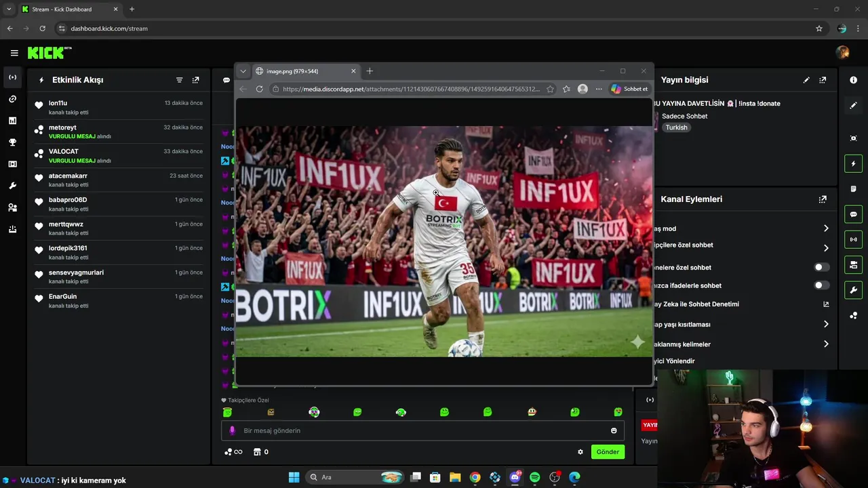Open new tab in image window
The width and height of the screenshot is (868, 488).
pyautogui.click(x=370, y=71)
